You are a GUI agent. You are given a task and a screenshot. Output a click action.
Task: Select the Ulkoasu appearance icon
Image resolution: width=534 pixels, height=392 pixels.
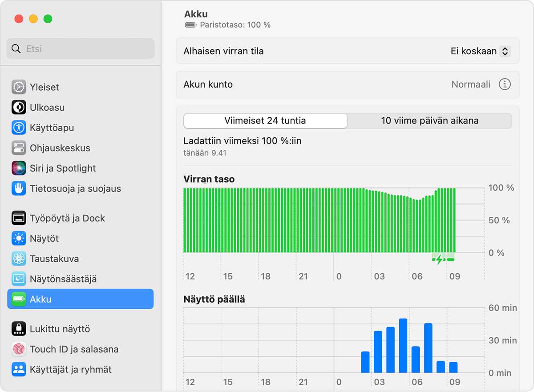pos(19,108)
